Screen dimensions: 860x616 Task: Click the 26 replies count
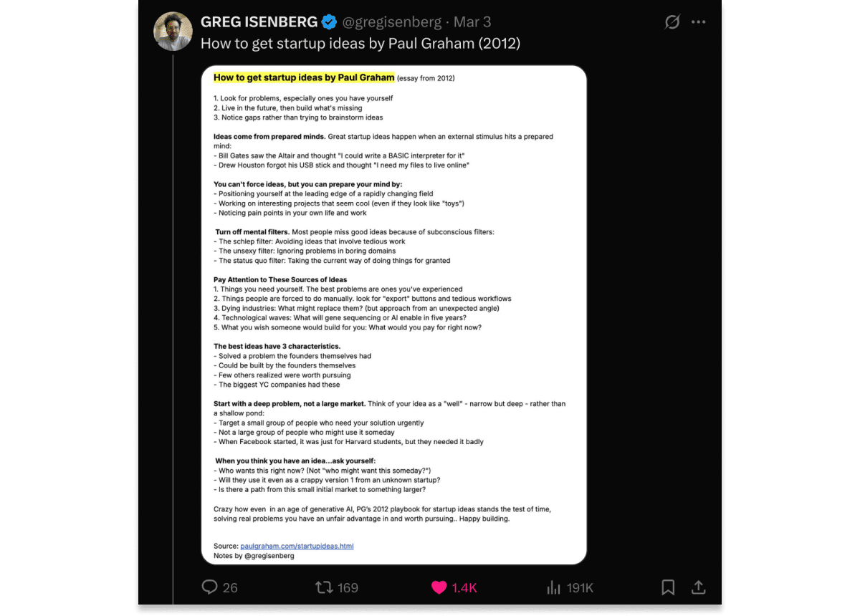click(230, 588)
